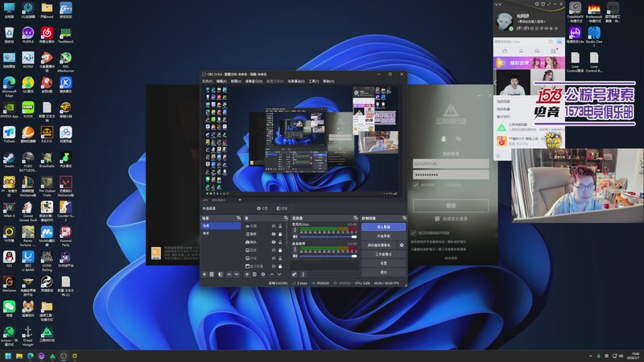The width and height of the screenshot is (644, 362).
Task: Open source properties gear in Sources panel toolbar
Action: 263,274
